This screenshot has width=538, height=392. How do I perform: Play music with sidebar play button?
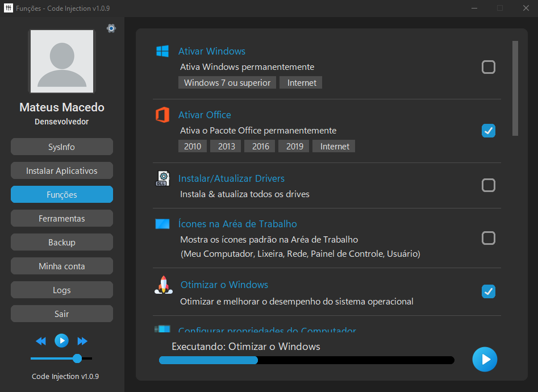point(62,340)
